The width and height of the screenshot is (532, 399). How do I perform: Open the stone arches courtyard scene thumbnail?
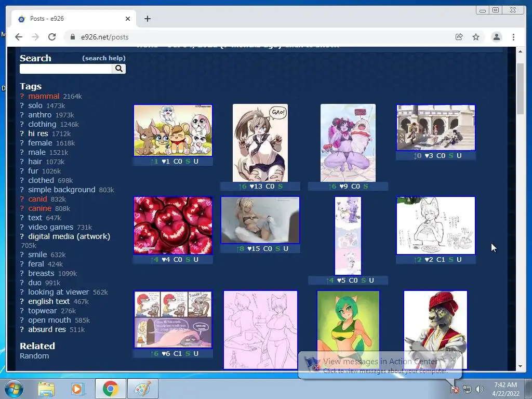click(436, 128)
